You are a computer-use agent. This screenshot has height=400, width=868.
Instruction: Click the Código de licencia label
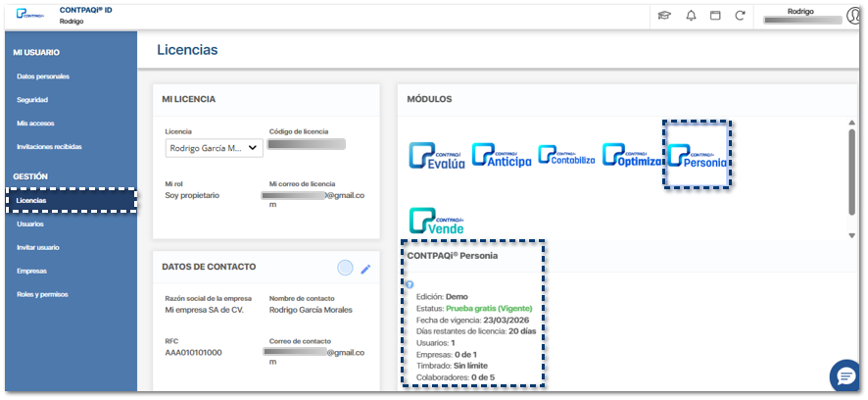(299, 131)
